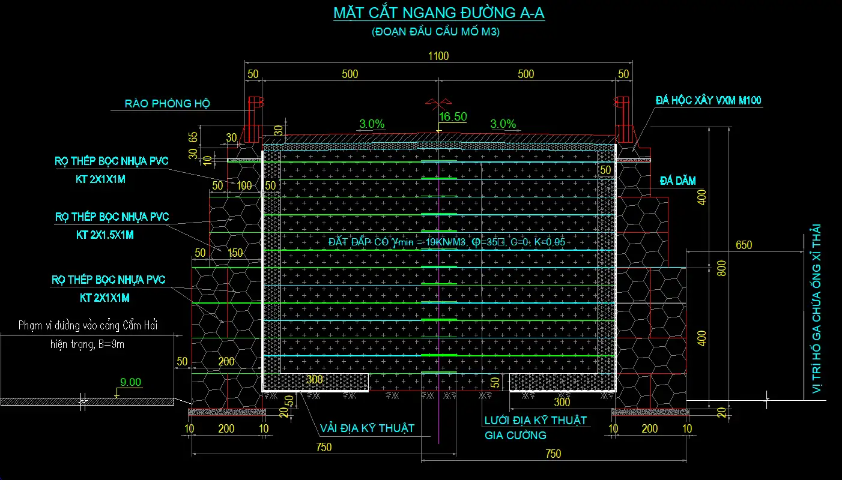
Task: Select the subtitle ĐOẠN ĐẦU CẦU MỐ M3
Action: pos(435,32)
